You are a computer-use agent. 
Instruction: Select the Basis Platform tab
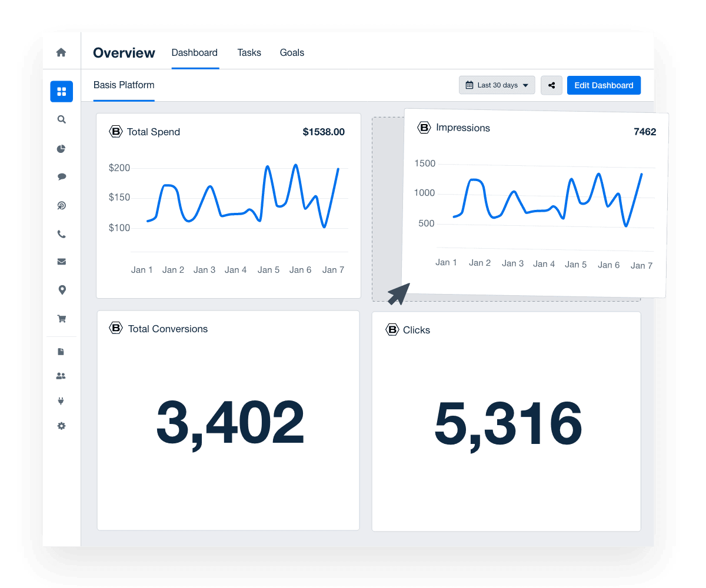[124, 85]
